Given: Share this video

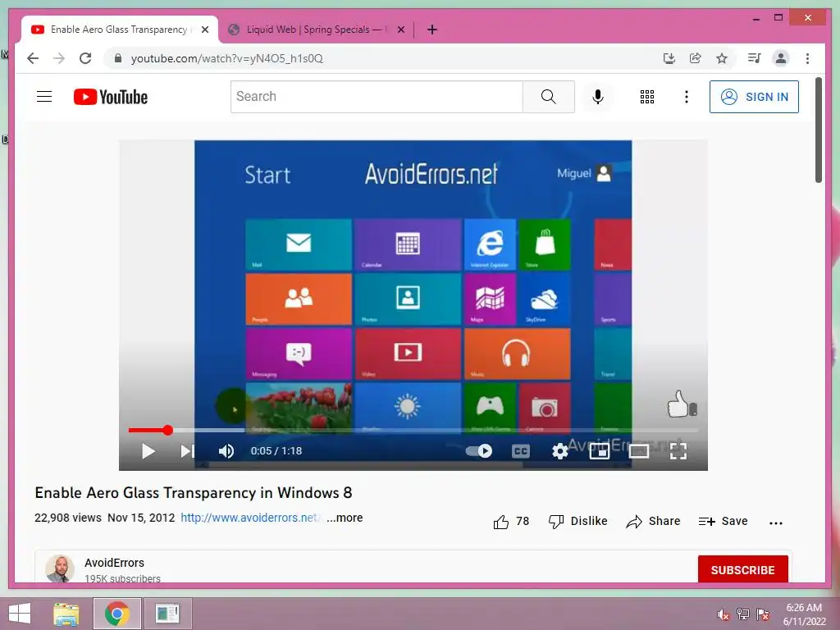Looking at the screenshot, I should (652, 521).
